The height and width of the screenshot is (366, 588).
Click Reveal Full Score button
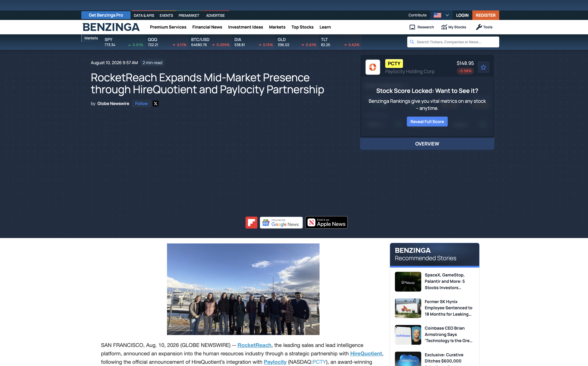click(x=427, y=121)
